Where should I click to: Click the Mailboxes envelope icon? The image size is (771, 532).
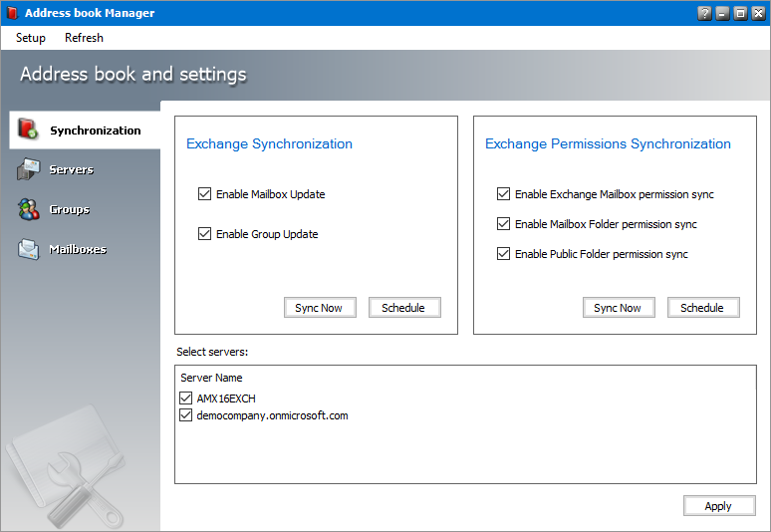(x=28, y=249)
